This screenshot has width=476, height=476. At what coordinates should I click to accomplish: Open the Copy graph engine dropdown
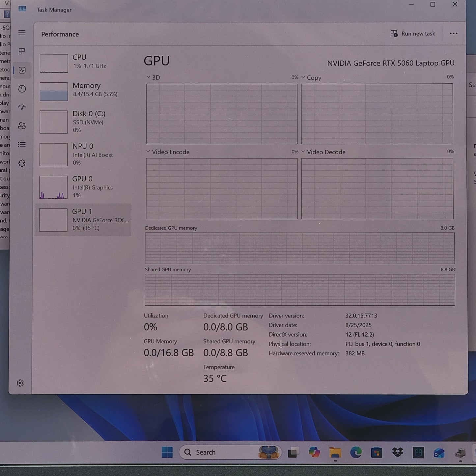coord(303,77)
